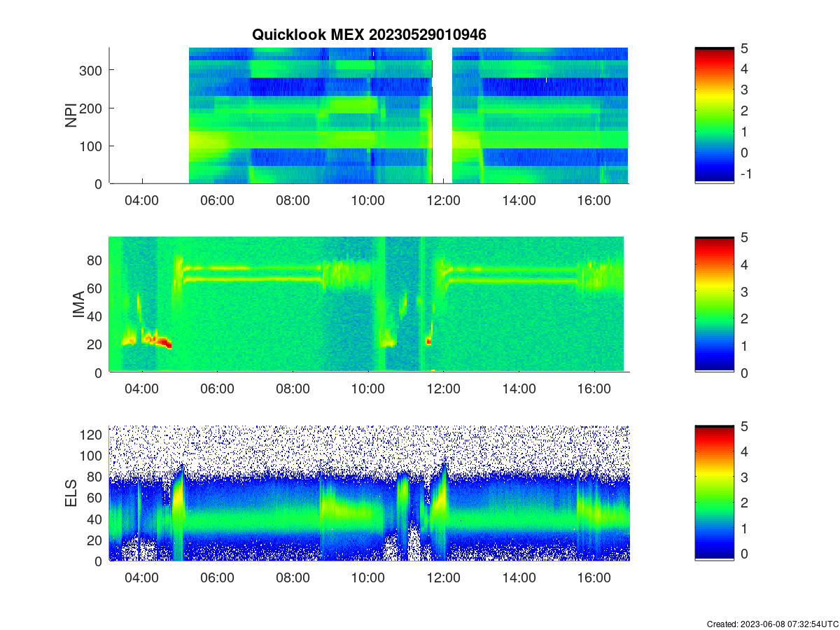This screenshot has width=840, height=630.
Task: Click the "2" label on ELS colorbar
Action: coord(745,503)
